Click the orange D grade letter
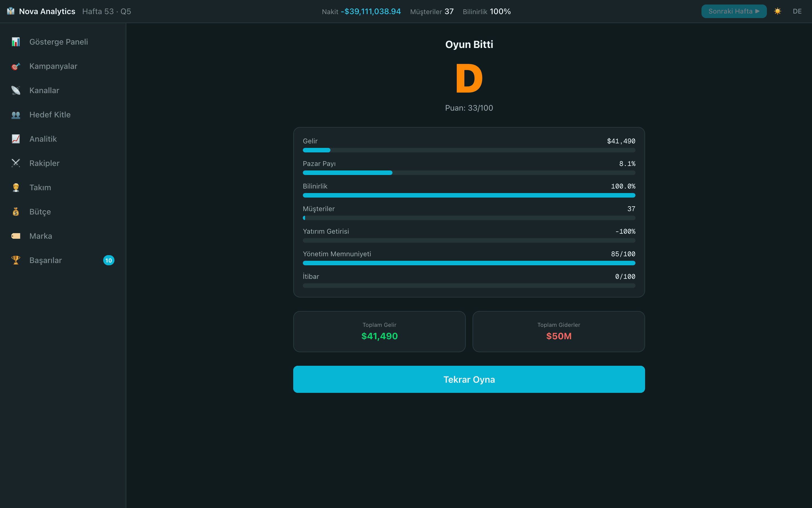 pos(469,78)
